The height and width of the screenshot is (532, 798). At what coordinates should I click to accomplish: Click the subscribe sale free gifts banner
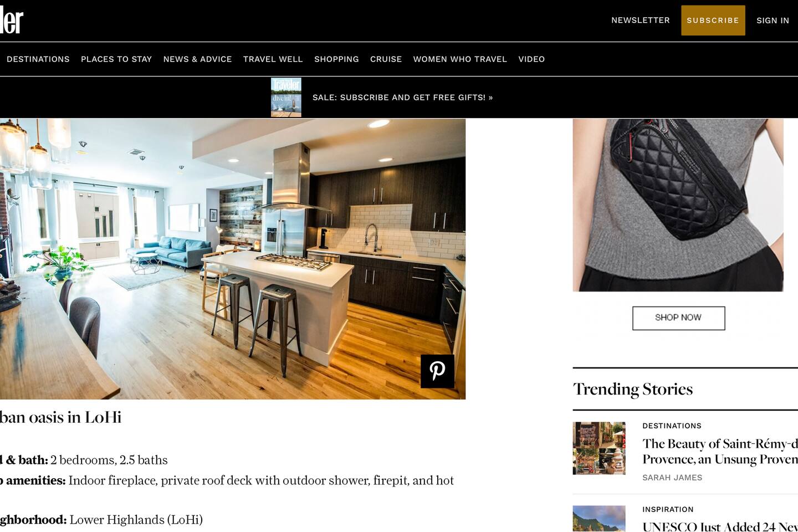[403, 98]
